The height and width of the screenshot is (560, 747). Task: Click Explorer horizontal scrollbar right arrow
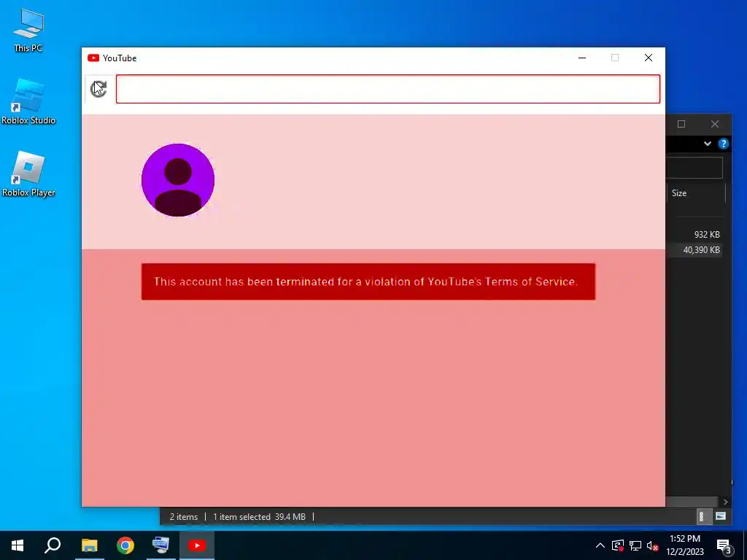pyautogui.click(x=725, y=502)
